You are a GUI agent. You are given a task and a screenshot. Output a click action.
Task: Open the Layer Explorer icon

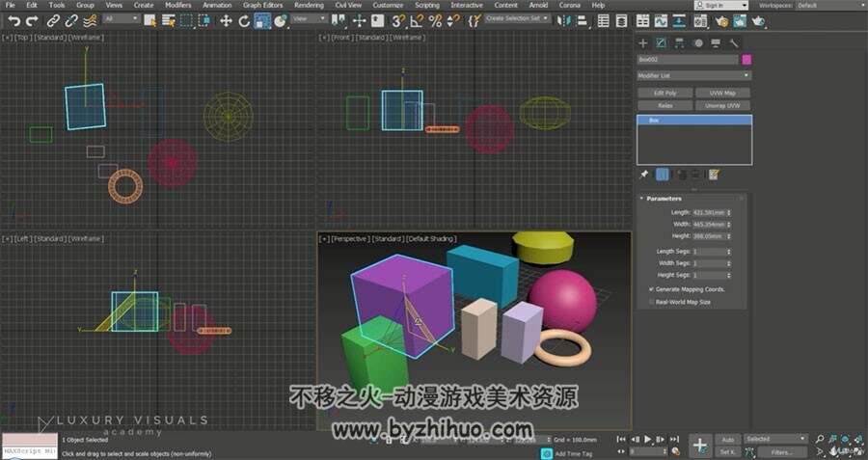coord(622,21)
